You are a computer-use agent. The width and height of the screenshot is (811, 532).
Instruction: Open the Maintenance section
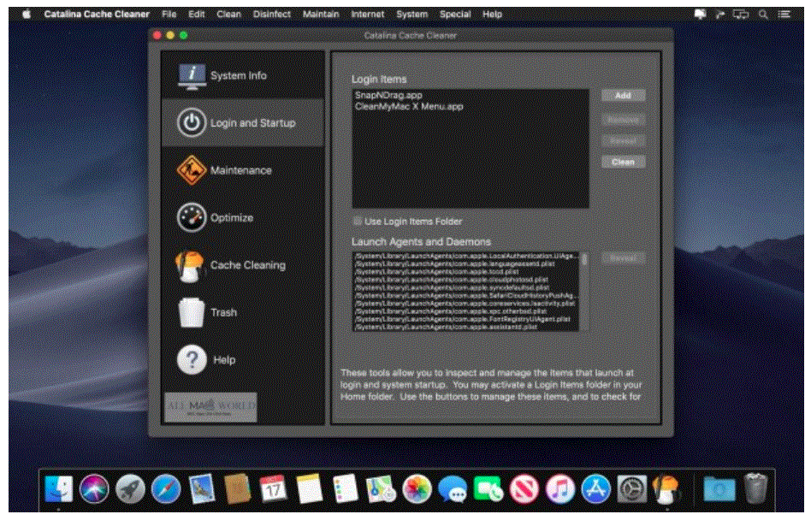coord(242,170)
